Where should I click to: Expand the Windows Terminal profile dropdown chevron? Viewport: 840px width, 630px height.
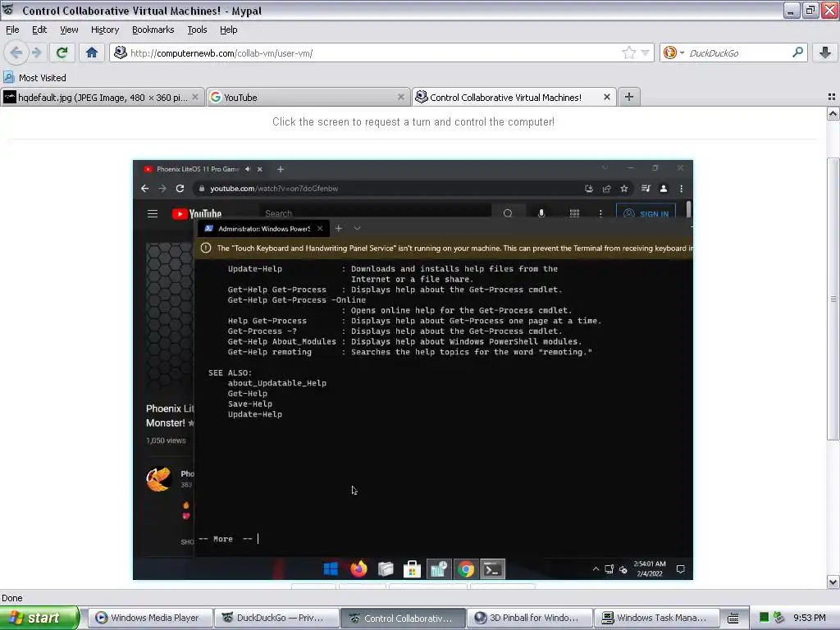[x=358, y=229]
